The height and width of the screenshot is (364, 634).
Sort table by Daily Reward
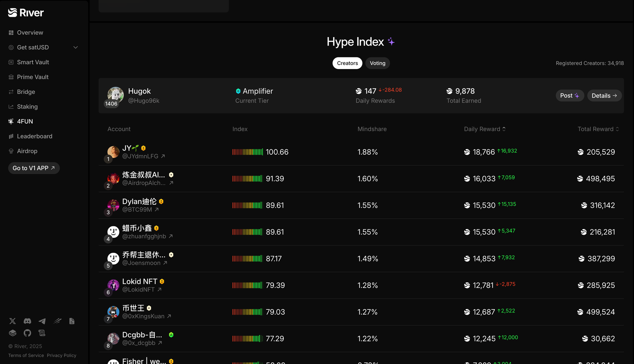click(484, 129)
